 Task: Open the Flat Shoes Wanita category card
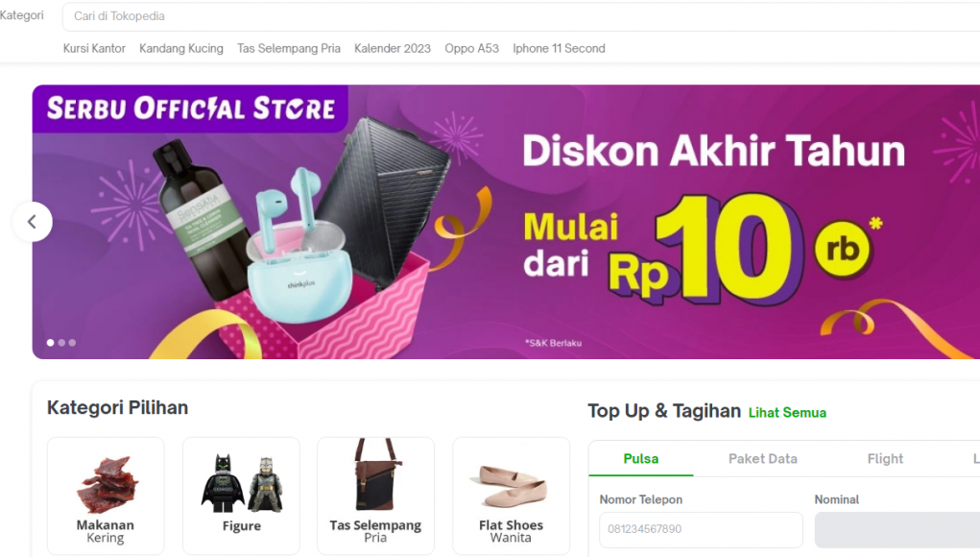(x=512, y=496)
